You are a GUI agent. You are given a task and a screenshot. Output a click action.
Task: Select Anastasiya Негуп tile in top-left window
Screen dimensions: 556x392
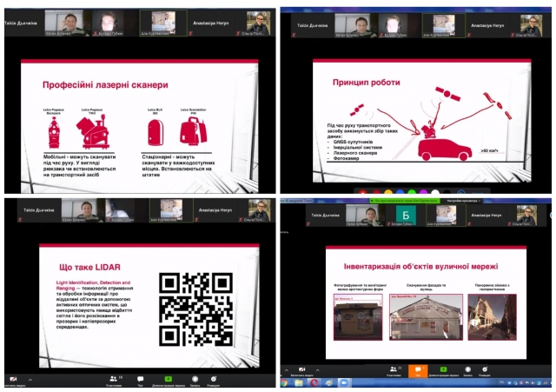(210, 23)
